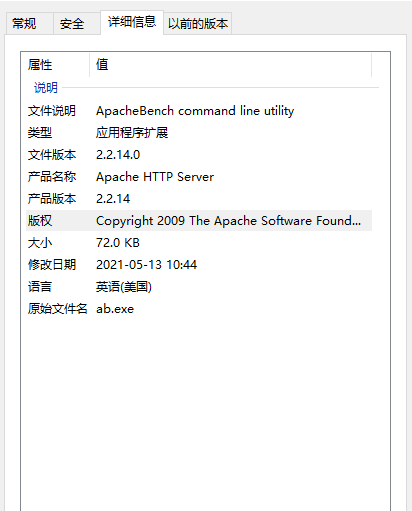412x511 pixels.
Task: Click the 值 column header
Action: [x=230, y=64]
